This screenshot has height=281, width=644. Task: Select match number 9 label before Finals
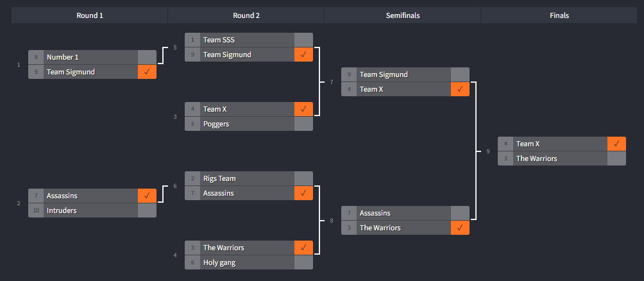[x=488, y=151]
